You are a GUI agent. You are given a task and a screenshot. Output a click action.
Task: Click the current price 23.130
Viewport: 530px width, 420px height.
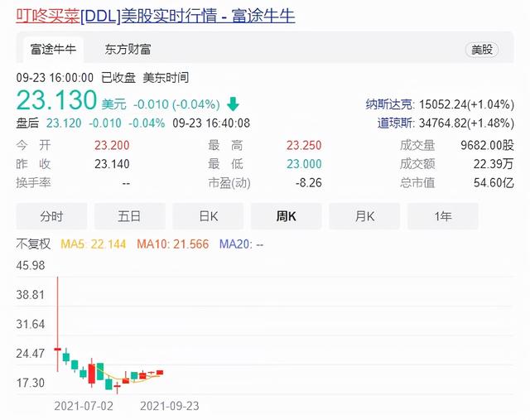pos(56,100)
